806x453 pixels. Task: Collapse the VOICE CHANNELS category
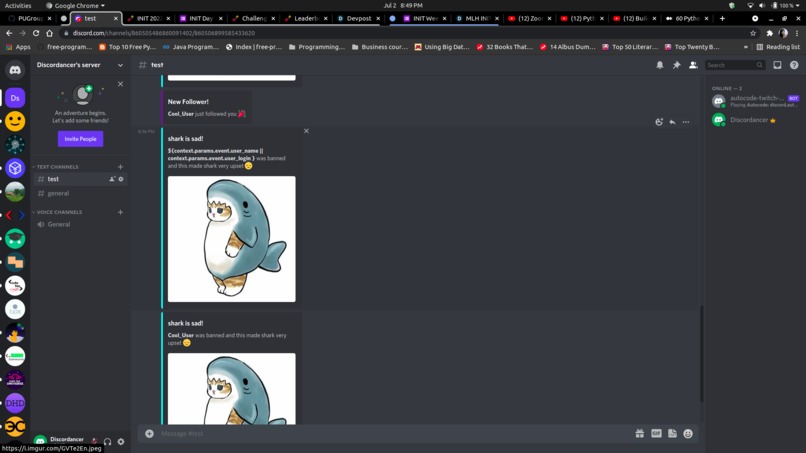[57, 212]
